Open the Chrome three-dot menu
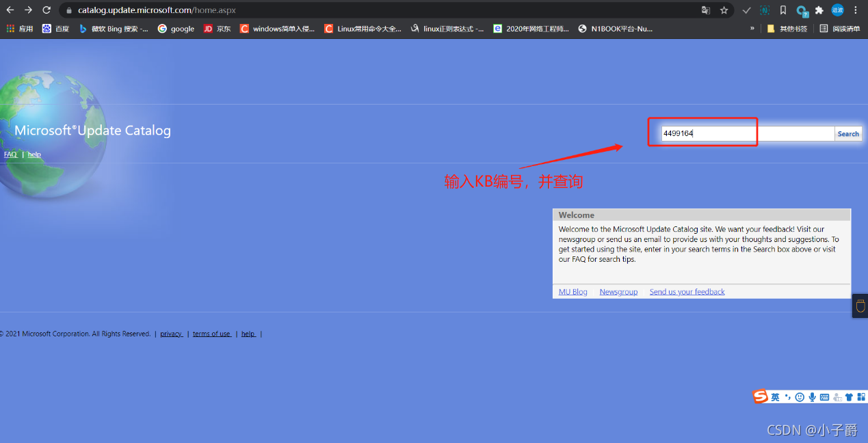Viewport: 868px width, 443px height. 856,10
